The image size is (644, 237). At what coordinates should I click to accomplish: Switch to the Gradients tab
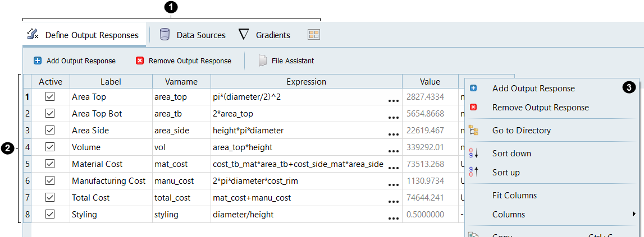273,35
